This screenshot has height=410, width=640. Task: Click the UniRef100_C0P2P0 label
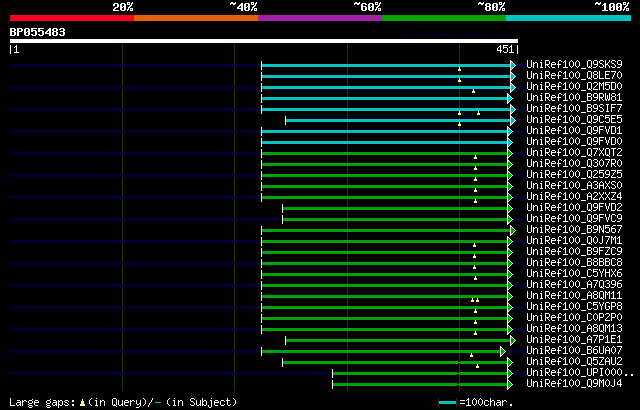pos(574,318)
